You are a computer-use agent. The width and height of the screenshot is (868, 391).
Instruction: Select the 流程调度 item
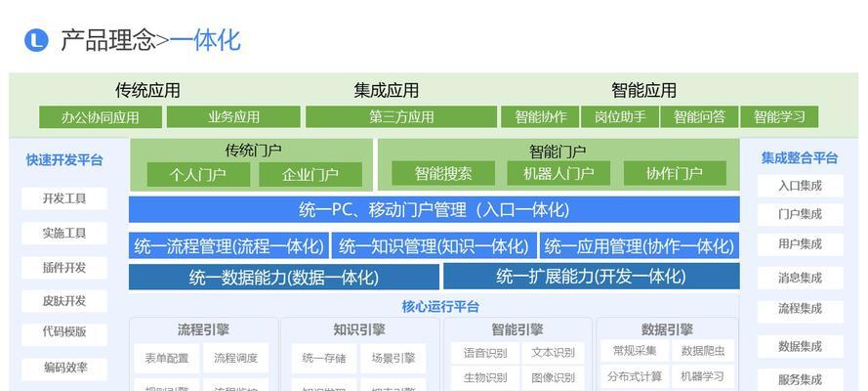pyautogui.click(x=236, y=359)
